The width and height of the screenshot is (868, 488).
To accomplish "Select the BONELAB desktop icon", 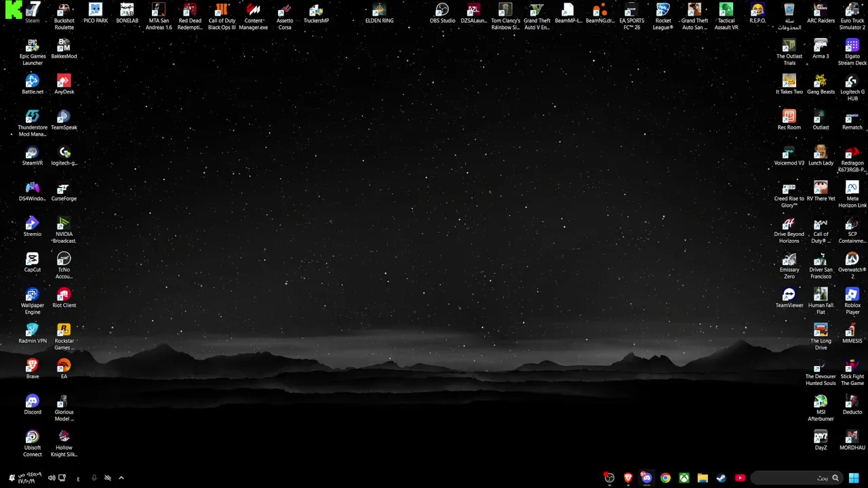I will (x=127, y=14).
